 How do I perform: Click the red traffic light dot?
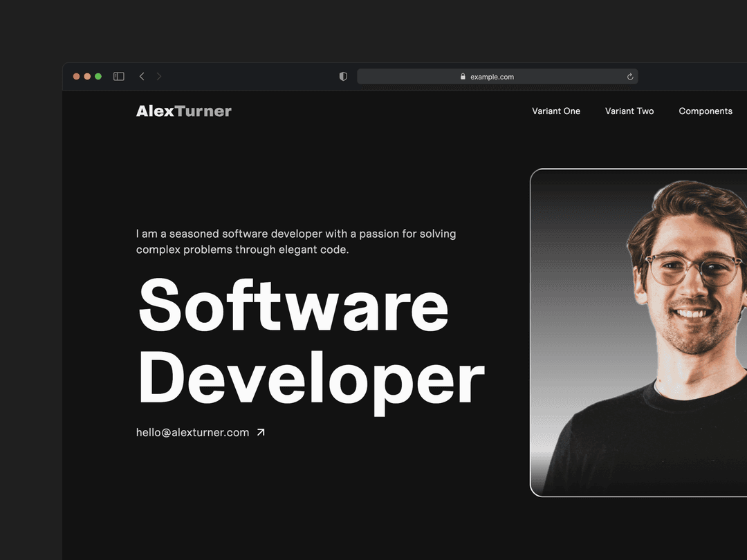point(76,76)
